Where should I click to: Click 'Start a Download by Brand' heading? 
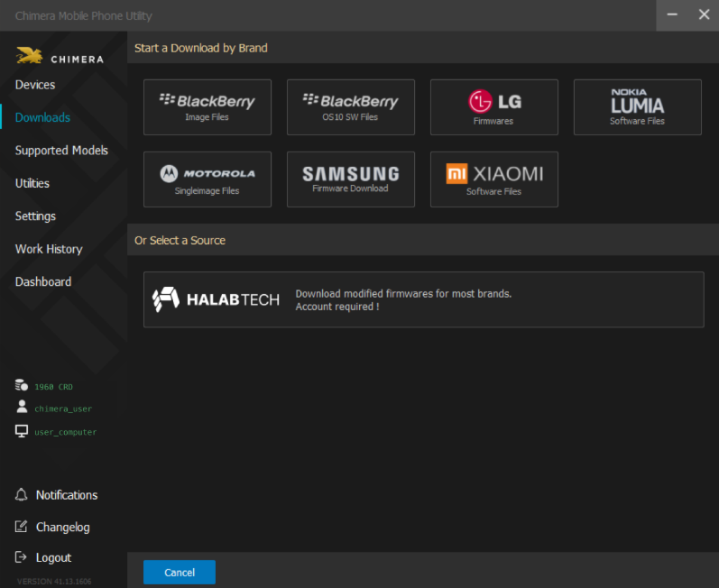pos(201,48)
